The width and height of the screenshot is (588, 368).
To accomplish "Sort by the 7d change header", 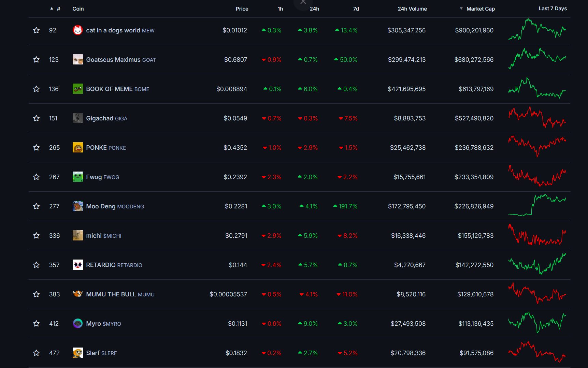I will pyautogui.click(x=356, y=9).
